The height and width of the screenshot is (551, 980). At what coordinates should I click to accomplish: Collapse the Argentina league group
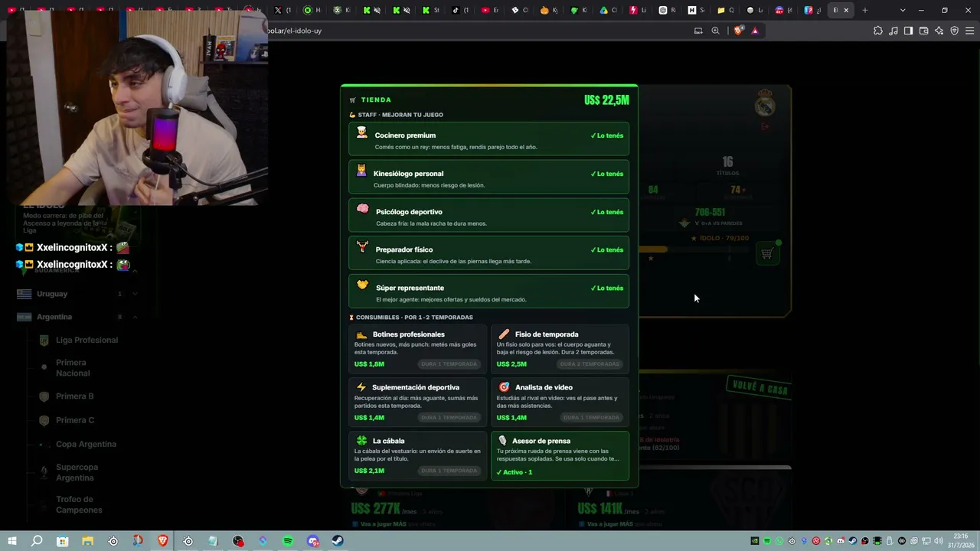[x=135, y=317]
